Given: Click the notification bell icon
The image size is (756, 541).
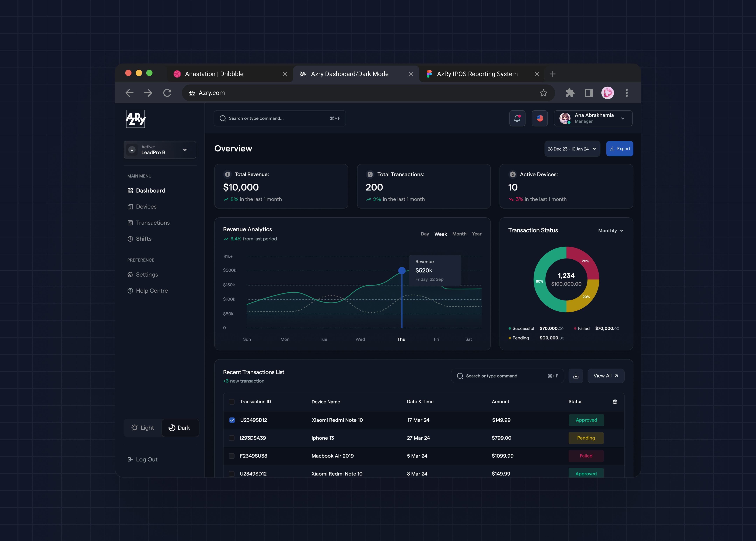Looking at the screenshot, I should (x=517, y=118).
